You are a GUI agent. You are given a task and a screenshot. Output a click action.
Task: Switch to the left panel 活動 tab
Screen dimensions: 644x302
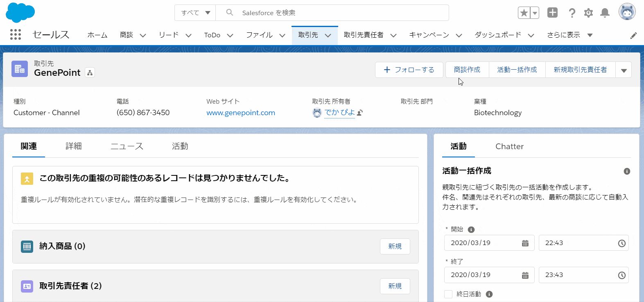[x=180, y=146]
